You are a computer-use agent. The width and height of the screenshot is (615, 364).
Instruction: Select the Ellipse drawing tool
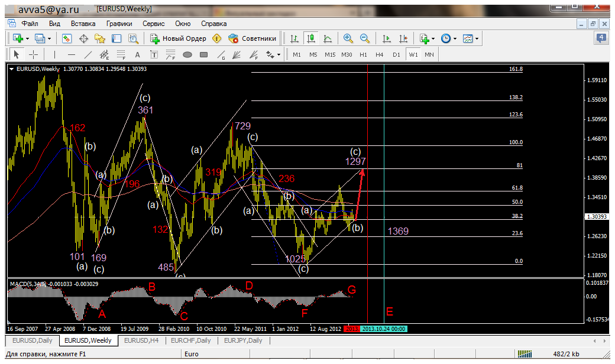(x=187, y=55)
